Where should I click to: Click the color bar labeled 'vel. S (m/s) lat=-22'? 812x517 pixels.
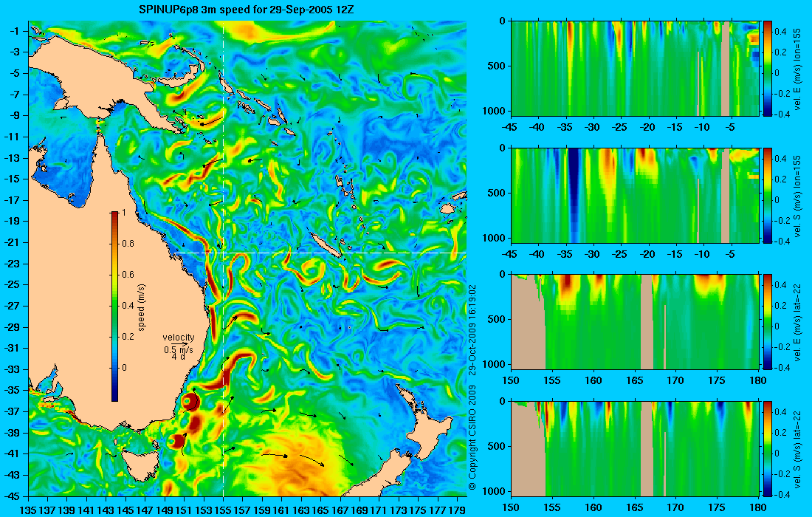pos(768,448)
